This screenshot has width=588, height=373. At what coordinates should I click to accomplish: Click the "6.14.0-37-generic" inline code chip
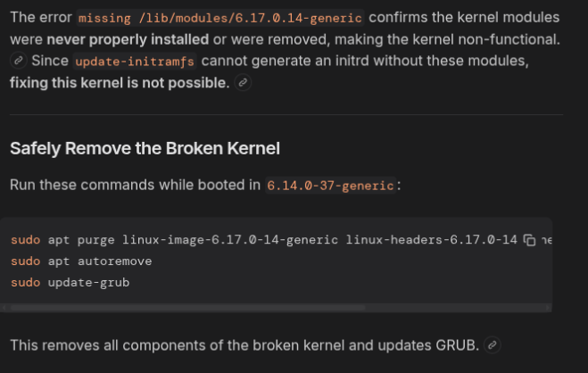click(x=330, y=186)
